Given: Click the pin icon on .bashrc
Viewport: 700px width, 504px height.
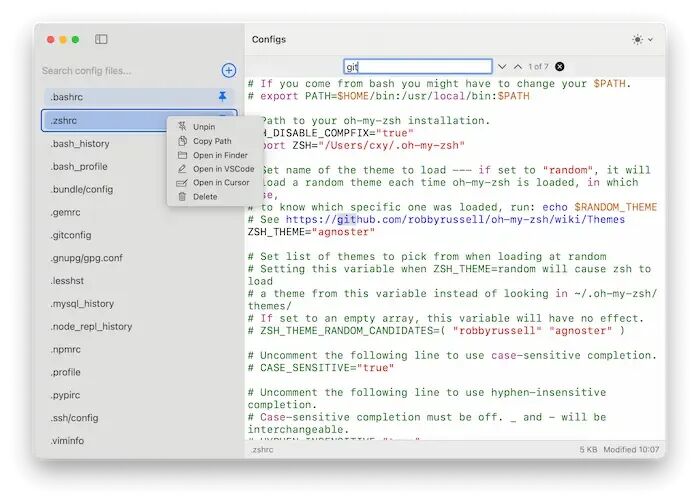Looking at the screenshot, I should pyautogui.click(x=222, y=96).
